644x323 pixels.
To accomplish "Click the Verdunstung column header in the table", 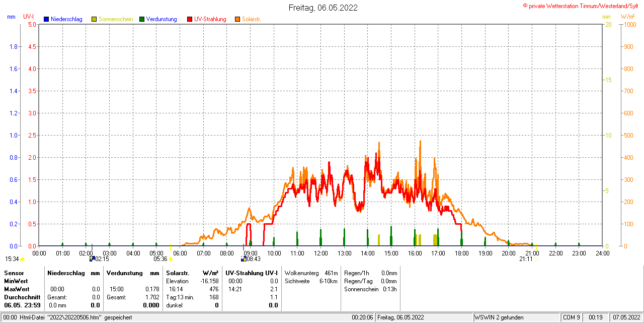I will click(x=124, y=273).
